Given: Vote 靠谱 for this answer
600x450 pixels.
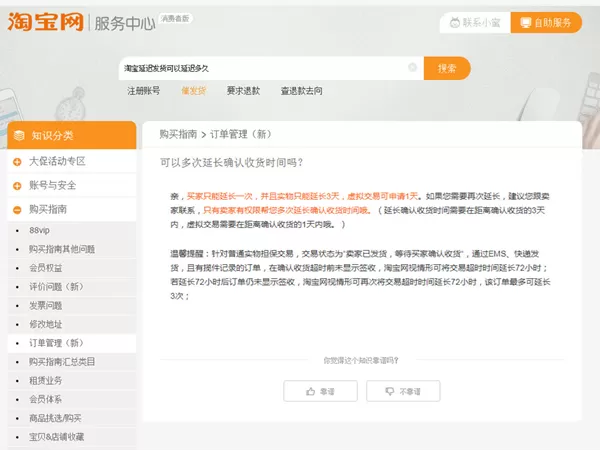Looking at the screenshot, I should (x=320, y=391).
